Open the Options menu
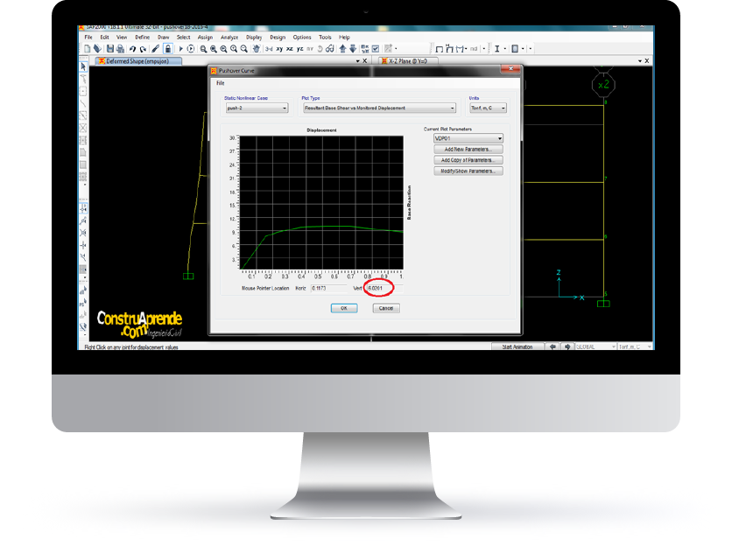This screenshot has width=732, height=560. click(302, 37)
